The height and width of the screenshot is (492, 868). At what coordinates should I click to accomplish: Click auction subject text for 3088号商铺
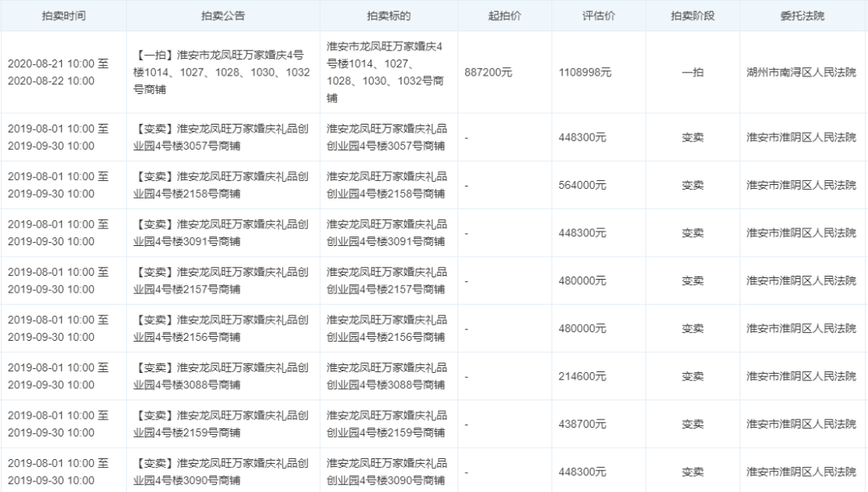[387, 376]
